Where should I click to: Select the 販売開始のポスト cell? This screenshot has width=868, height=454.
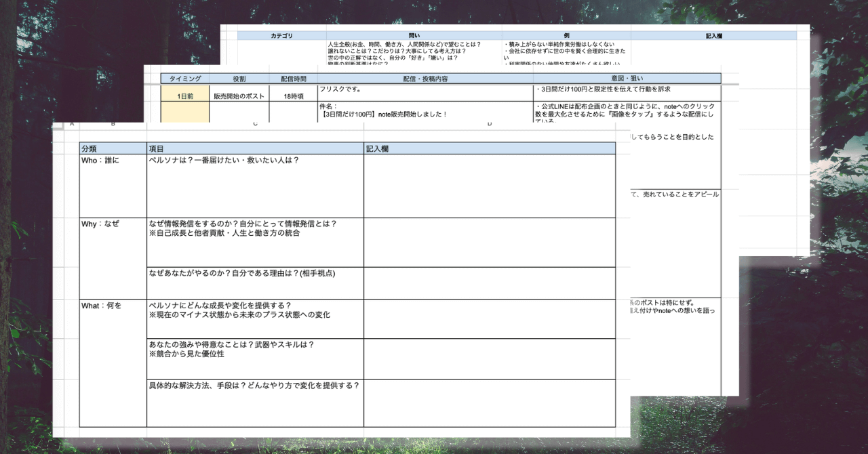coord(239,96)
